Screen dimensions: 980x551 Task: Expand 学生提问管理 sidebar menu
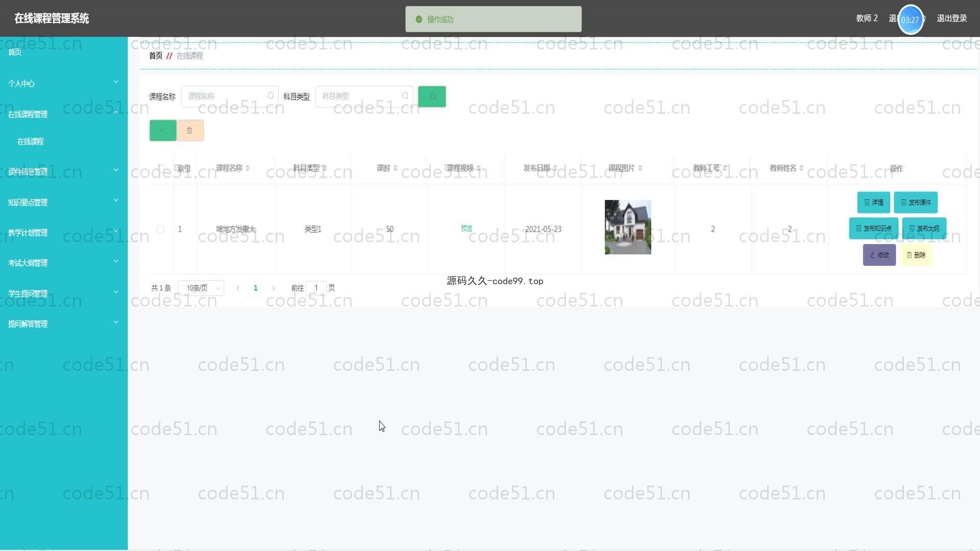coord(64,293)
